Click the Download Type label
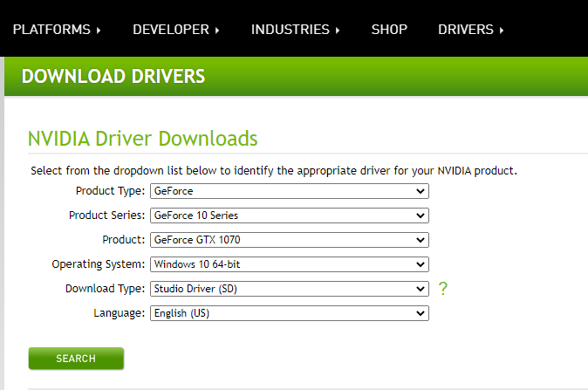The image size is (588, 390). [105, 289]
